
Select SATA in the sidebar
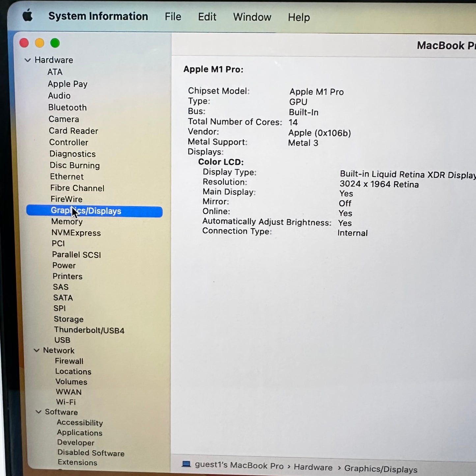click(x=63, y=298)
